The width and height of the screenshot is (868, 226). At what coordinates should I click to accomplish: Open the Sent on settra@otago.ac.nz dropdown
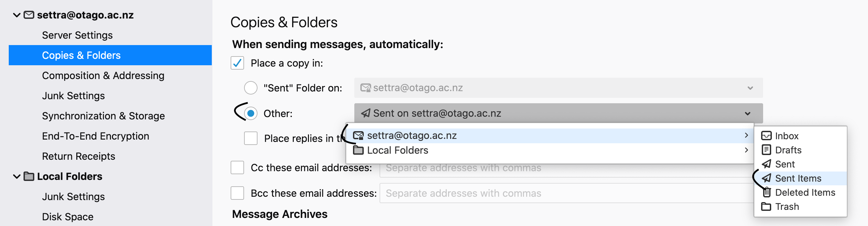(558, 113)
